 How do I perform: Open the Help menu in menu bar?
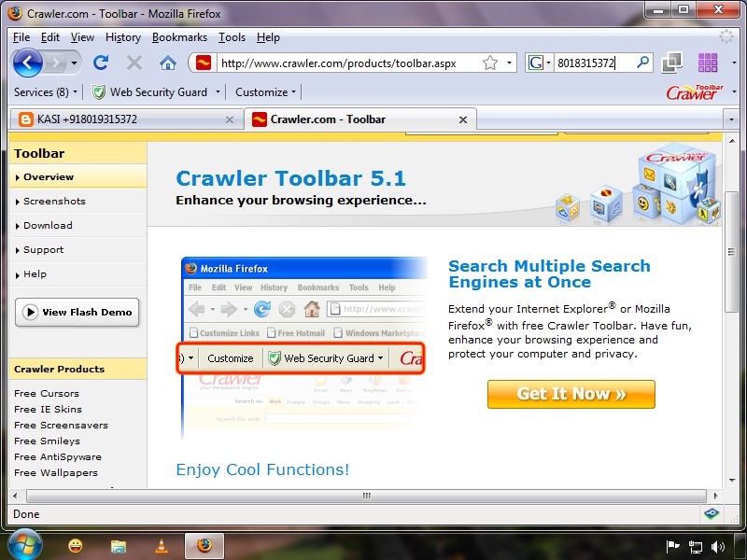point(268,37)
